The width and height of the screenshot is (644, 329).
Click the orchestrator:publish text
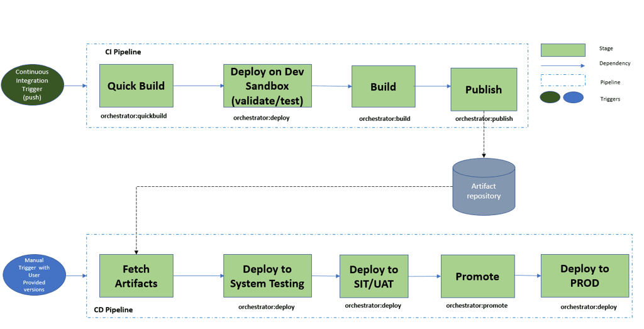tap(484, 119)
